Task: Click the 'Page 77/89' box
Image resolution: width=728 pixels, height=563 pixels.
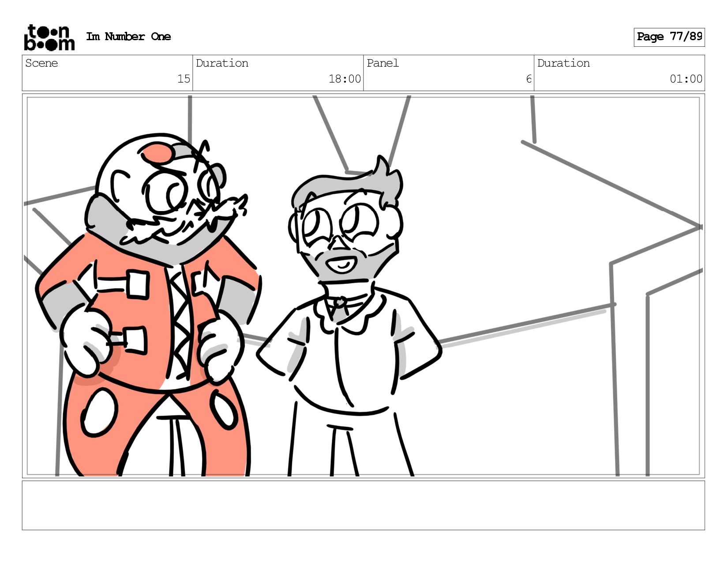Action: click(x=669, y=37)
